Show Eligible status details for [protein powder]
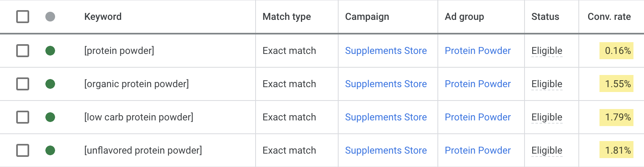 point(547,51)
